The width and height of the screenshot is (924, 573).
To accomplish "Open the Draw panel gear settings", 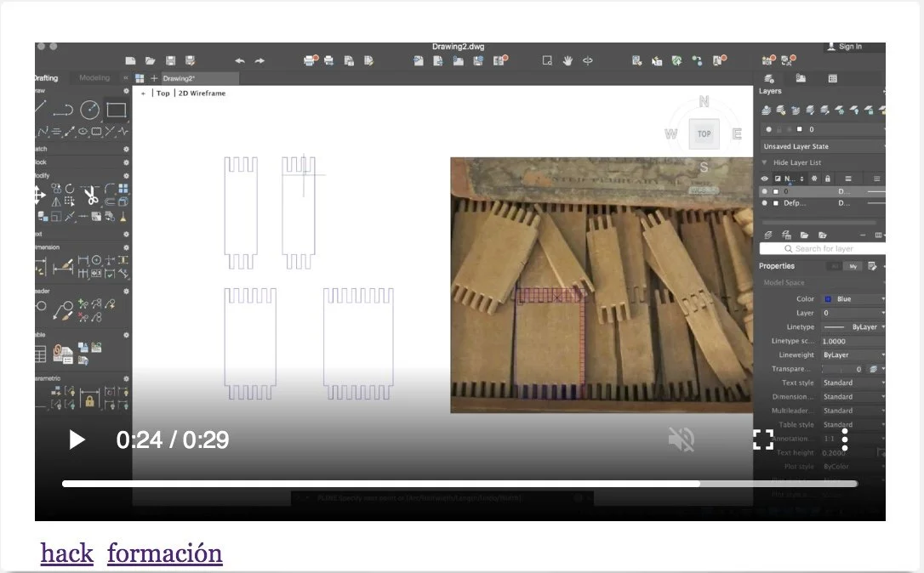I will tap(126, 91).
